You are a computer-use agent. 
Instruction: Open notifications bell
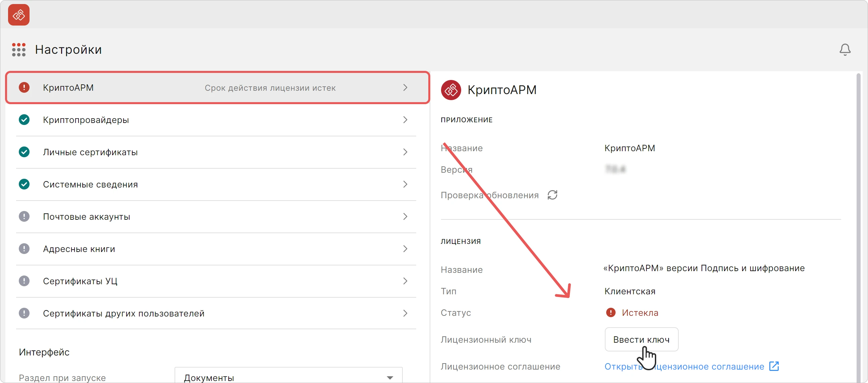[845, 50]
